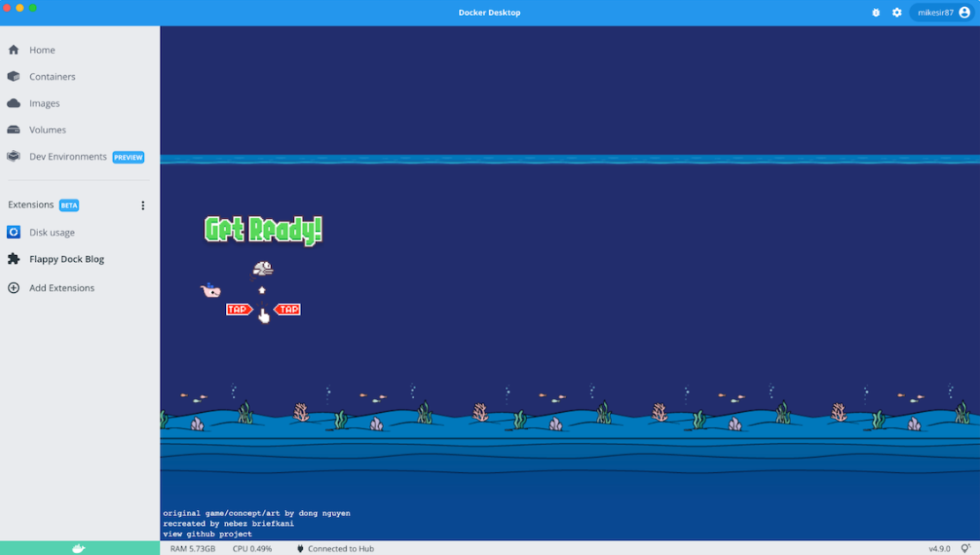The height and width of the screenshot is (555, 980).
Task: Open the mikesir87 account menu
Action: (x=935, y=12)
